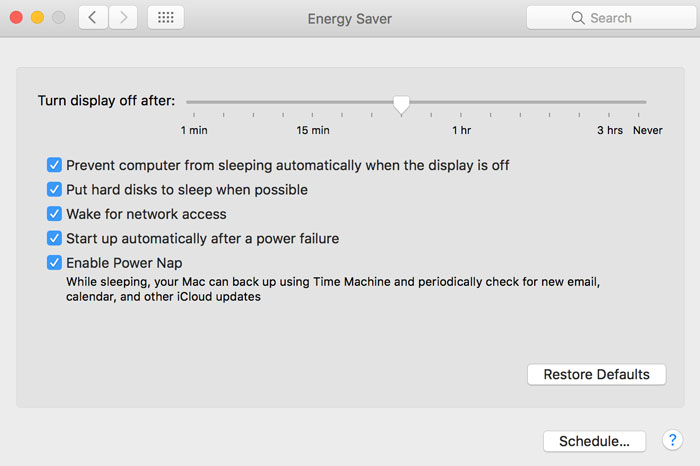Turn off Enable Power Nap checkbox

[x=54, y=262]
